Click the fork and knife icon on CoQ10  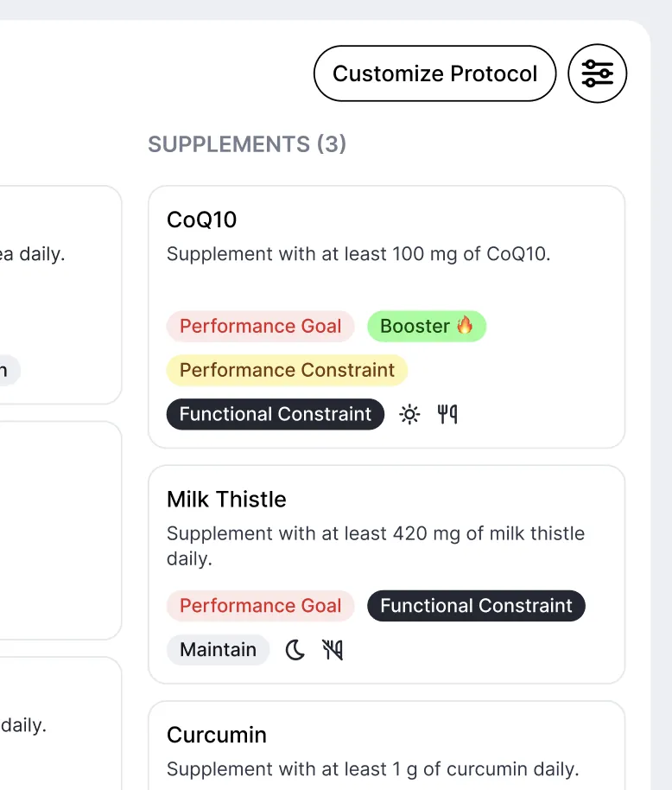point(447,414)
